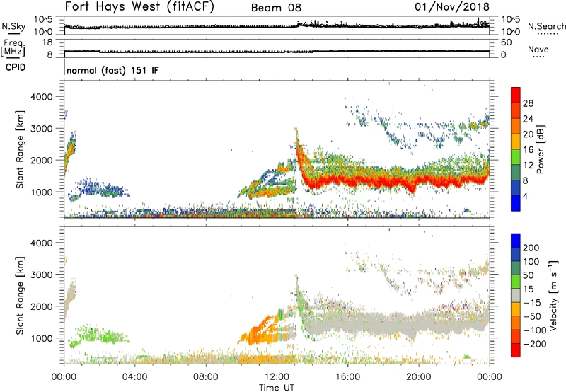Screen dimensions: 566x392
Task: Select the green velocity patch near 02:00
Action: [98, 336]
